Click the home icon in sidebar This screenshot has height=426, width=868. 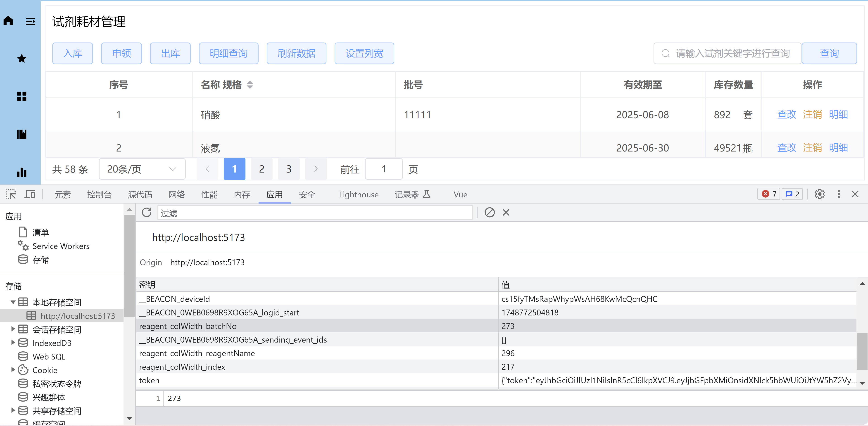[8, 21]
